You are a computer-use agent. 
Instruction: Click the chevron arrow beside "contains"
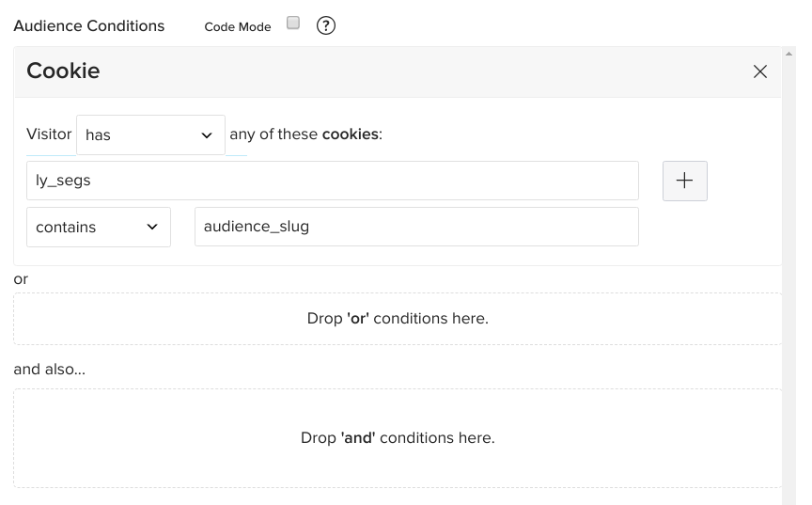pos(152,227)
